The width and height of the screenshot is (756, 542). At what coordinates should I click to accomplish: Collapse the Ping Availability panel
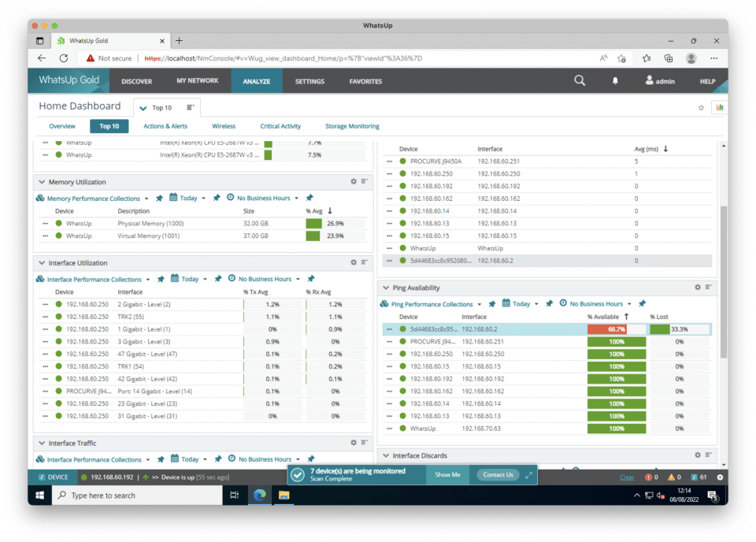pos(386,288)
